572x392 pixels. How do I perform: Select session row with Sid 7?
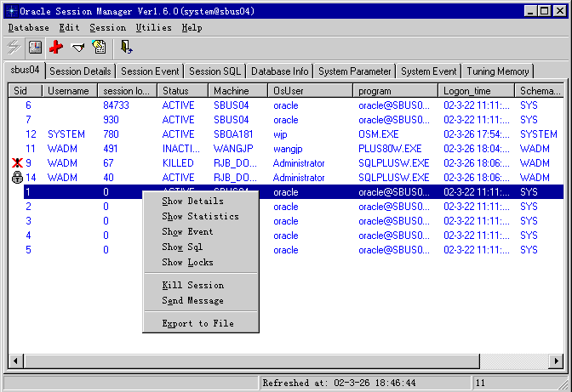[x=286, y=120]
